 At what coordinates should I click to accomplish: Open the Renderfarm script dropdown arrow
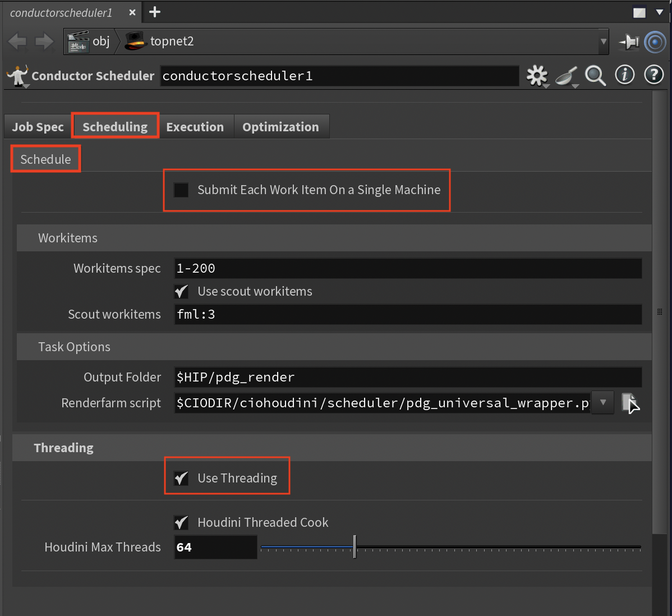(603, 402)
